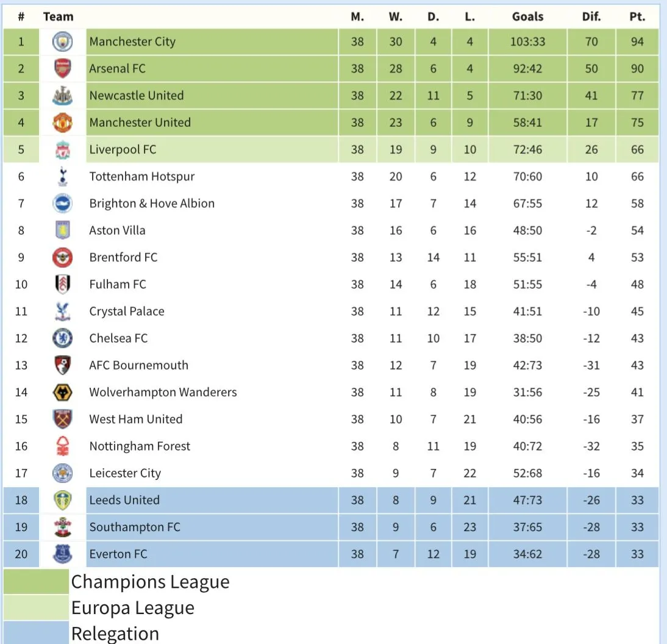Open the Brighton & Hove Albion link
The image size is (667, 644).
click(152, 204)
